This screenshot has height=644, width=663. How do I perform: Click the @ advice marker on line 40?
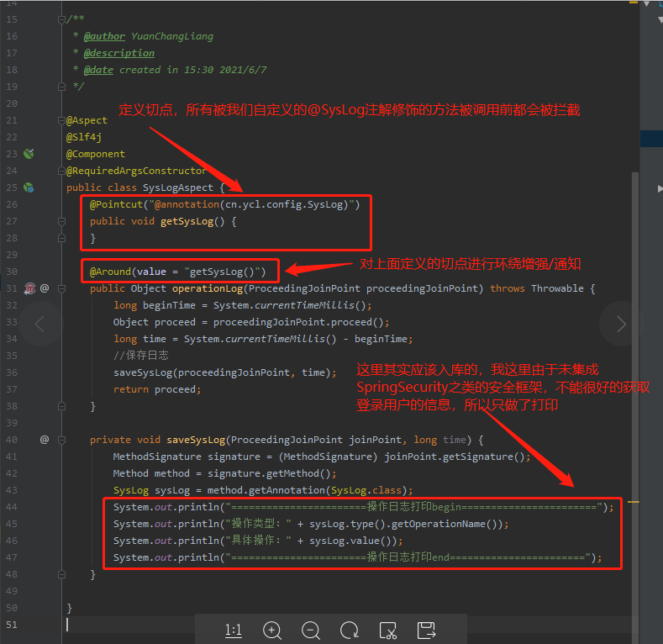[45, 440]
